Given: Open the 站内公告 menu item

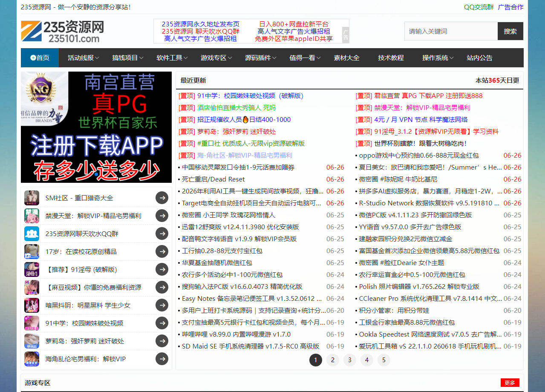Looking at the screenshot, I should coord(479,58).
